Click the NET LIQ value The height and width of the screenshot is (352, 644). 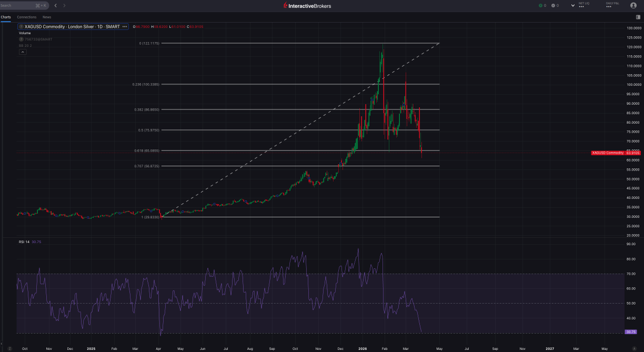pyautogui.click(x=582, y=8)
